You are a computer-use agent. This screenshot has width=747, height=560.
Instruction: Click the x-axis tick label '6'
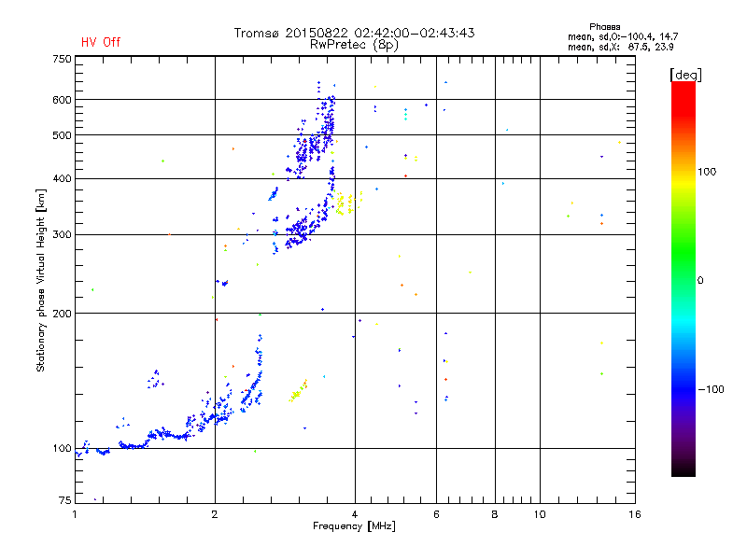click(436, 514)
